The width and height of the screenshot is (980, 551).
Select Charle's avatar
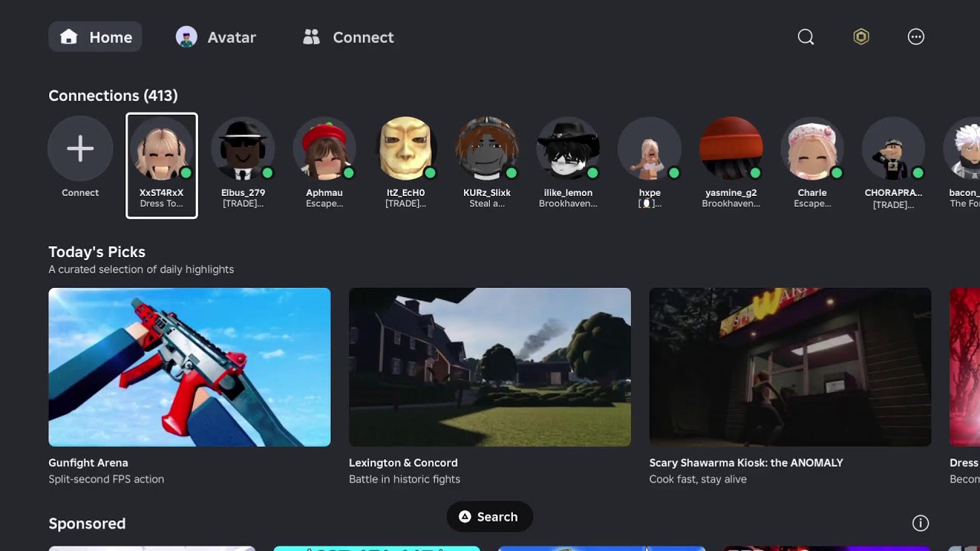[x=812, y=148]
